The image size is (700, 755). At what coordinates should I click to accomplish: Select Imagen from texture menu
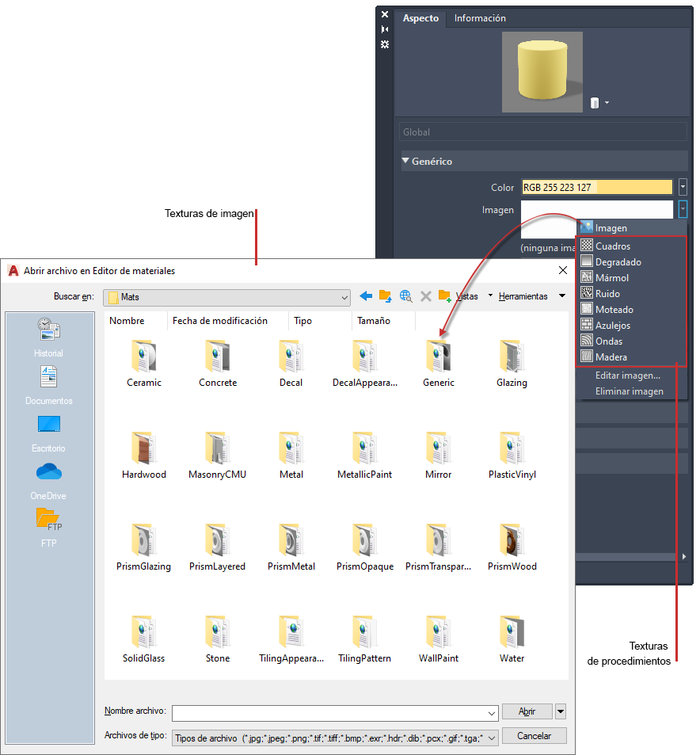pos(632,227)
